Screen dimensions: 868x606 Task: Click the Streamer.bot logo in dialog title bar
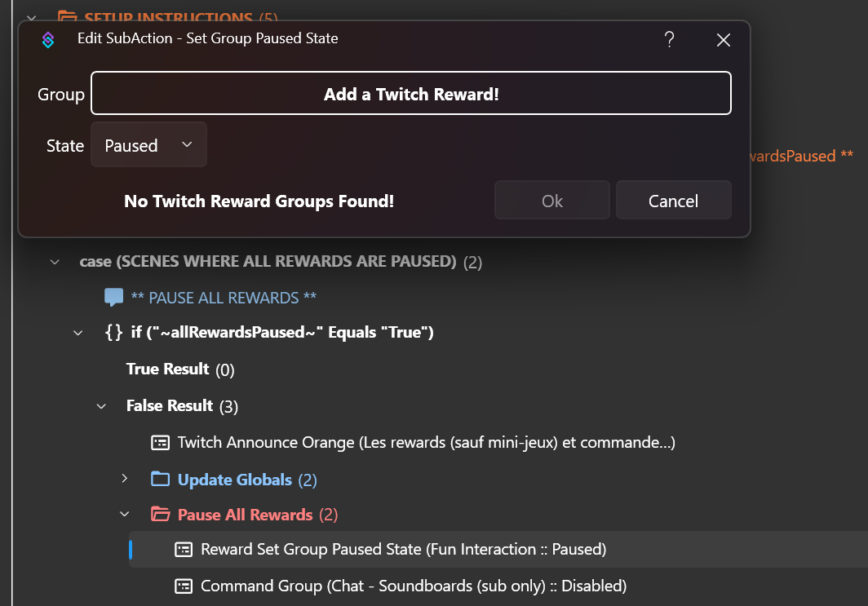point(47,39)
